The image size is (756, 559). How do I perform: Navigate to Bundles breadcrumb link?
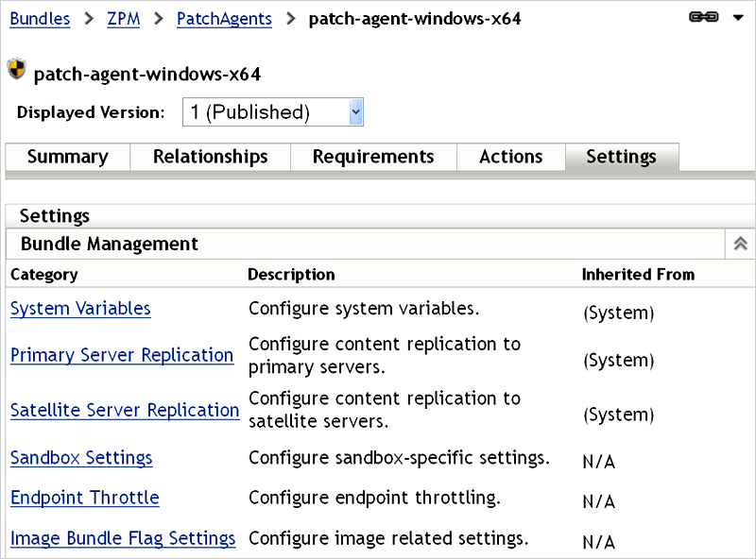point(40,19)
